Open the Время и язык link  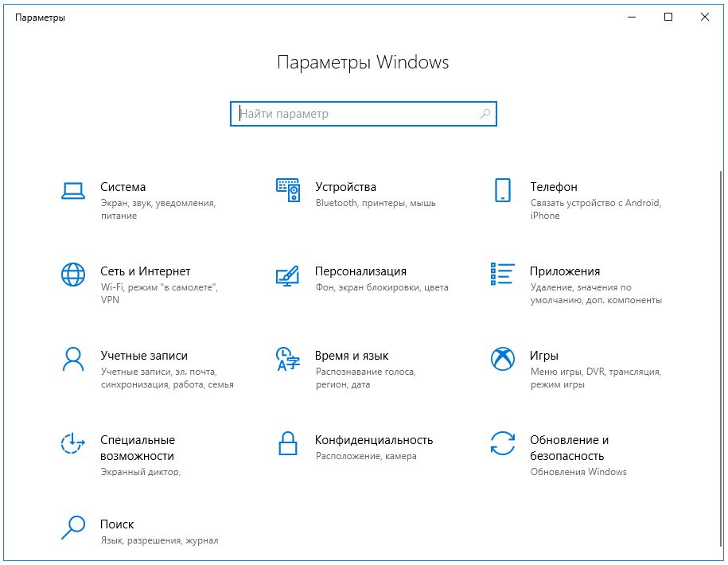coord(352,356)
